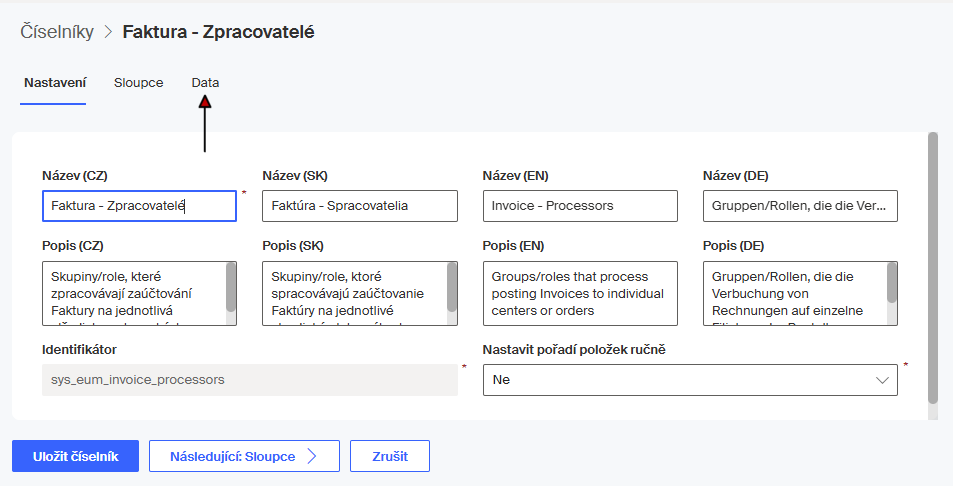Click the dropdown chevron next to Ne

click(x=882, y=380)
